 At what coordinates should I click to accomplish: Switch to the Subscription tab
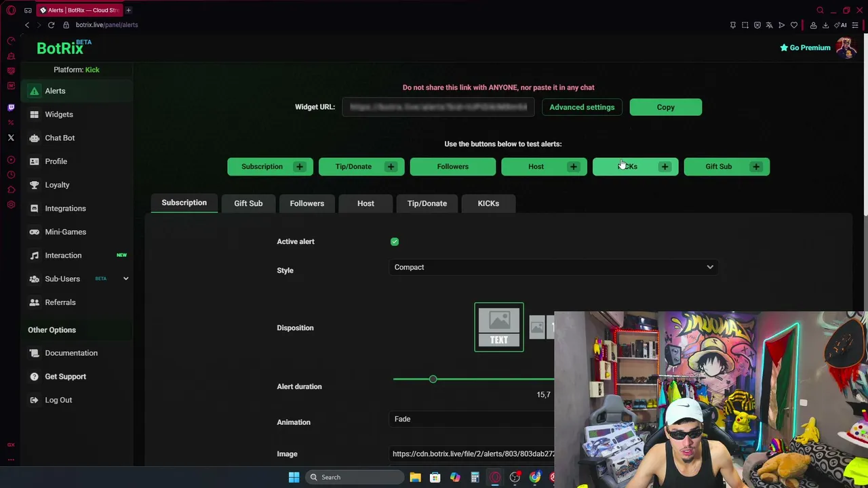click(184, 203)
